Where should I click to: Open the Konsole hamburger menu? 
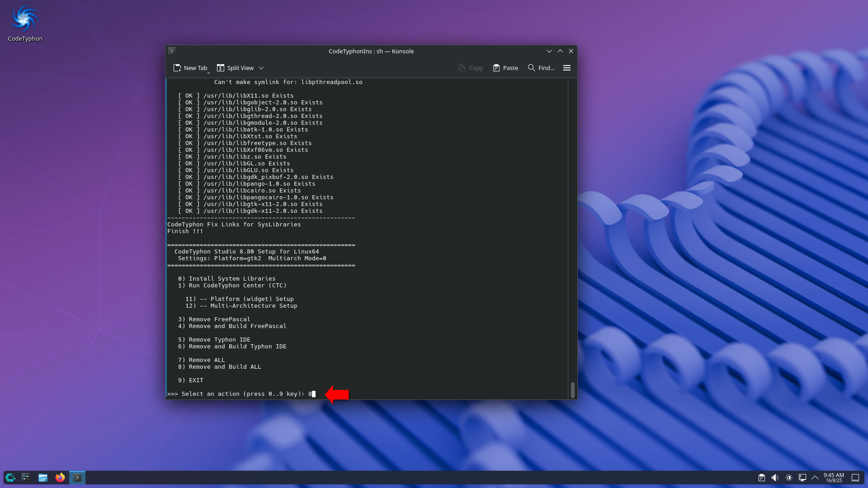567,68
